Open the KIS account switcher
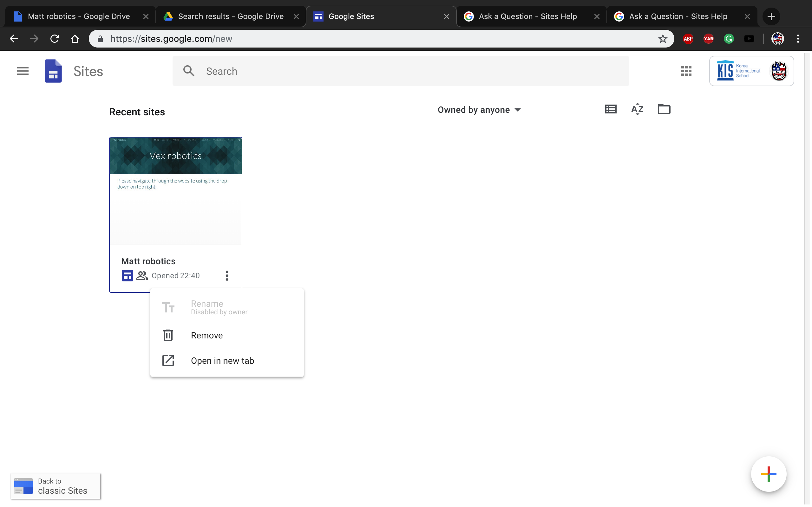Image resolution: width=812 pixels, height=507 pixels. click(x=751, y=71)
